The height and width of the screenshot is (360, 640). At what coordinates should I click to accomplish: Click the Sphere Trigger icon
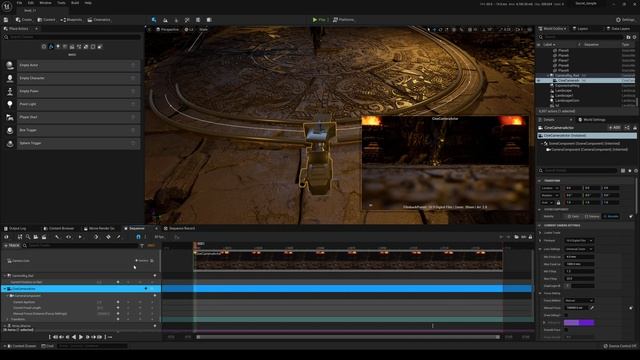(10, 143)
